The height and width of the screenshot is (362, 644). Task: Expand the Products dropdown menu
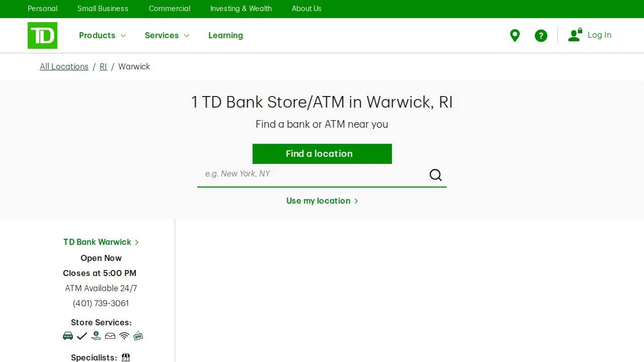pyautogui.click(x=103, y=35)
